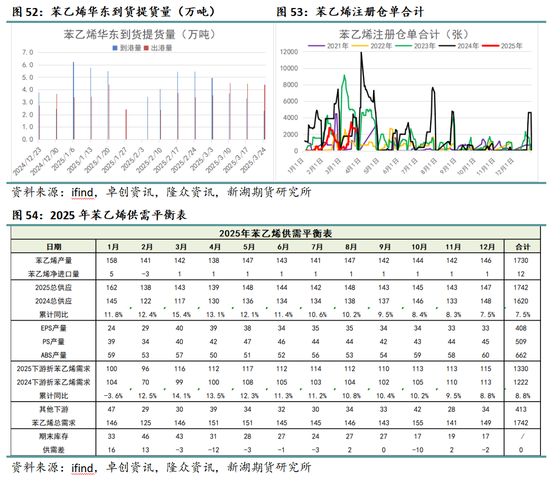The image size is (550, 478).
Task: Select the 2025年苯乙烯供需平衡表 table header
Action: 275,233
